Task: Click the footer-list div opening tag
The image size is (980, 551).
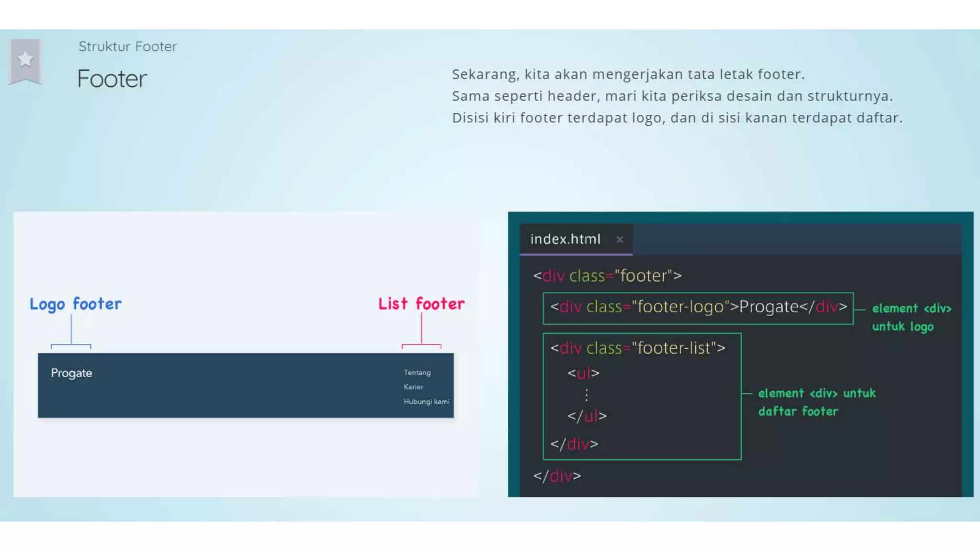Action: coord(637,348)
